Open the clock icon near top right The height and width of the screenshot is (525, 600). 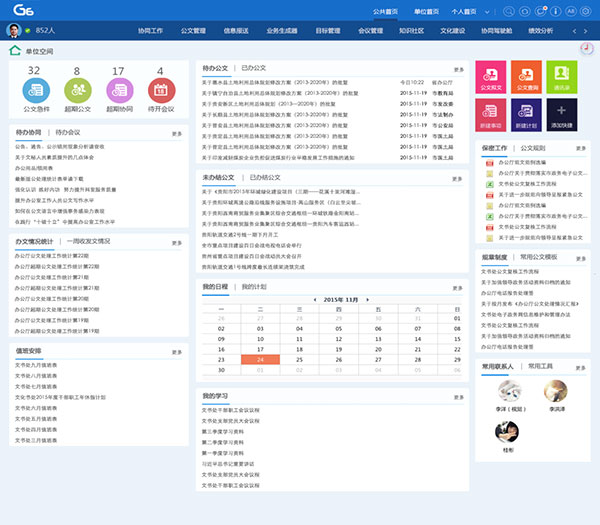click(x=587, y=49)
